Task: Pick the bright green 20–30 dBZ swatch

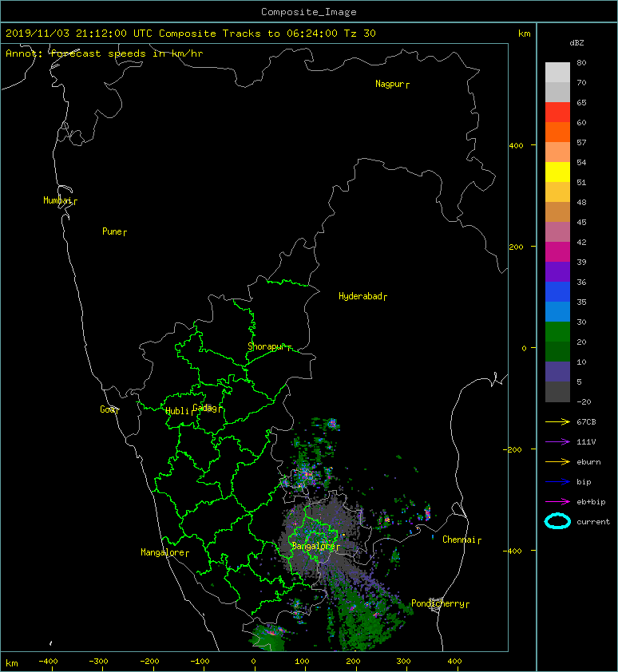Action: (557, 332)
